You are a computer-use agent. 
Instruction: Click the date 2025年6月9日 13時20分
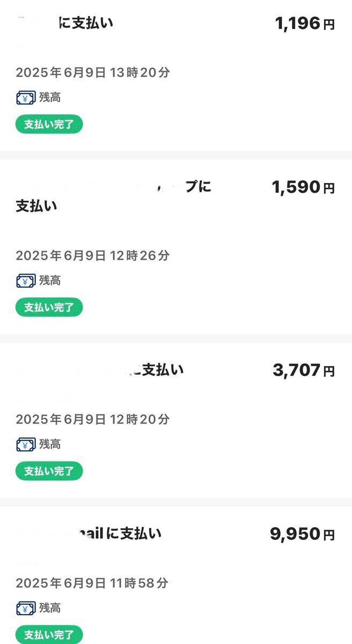coord(92,72)
